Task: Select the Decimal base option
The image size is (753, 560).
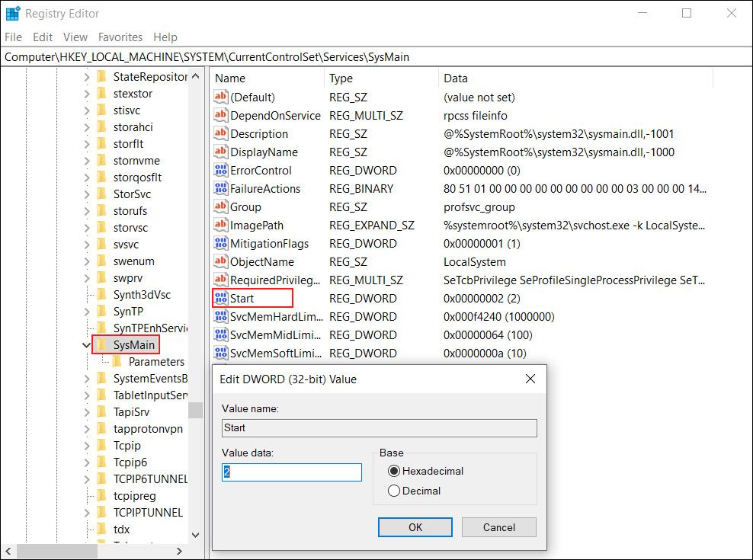Action: pyautogui.click(x=394, y=491)
